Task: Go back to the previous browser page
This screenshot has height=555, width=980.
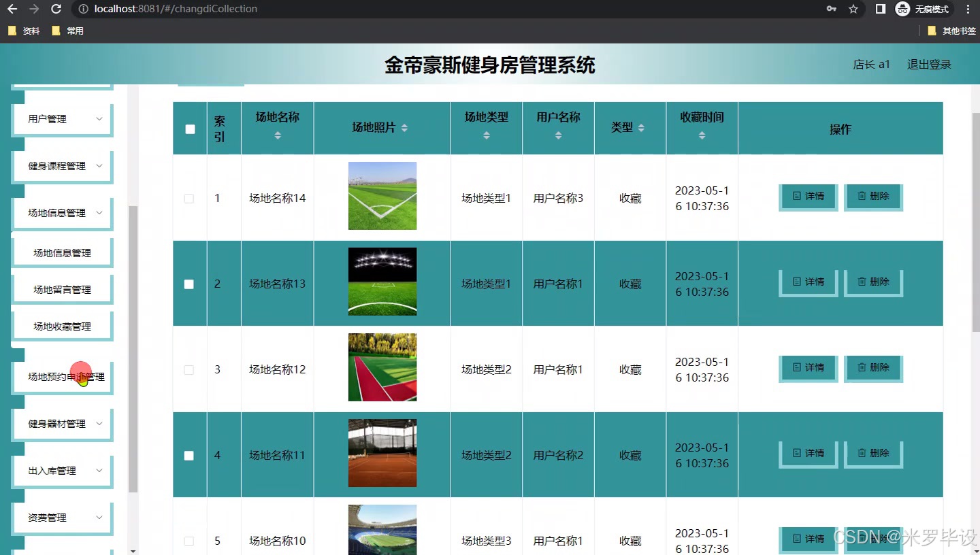Action: pos(12,9)
